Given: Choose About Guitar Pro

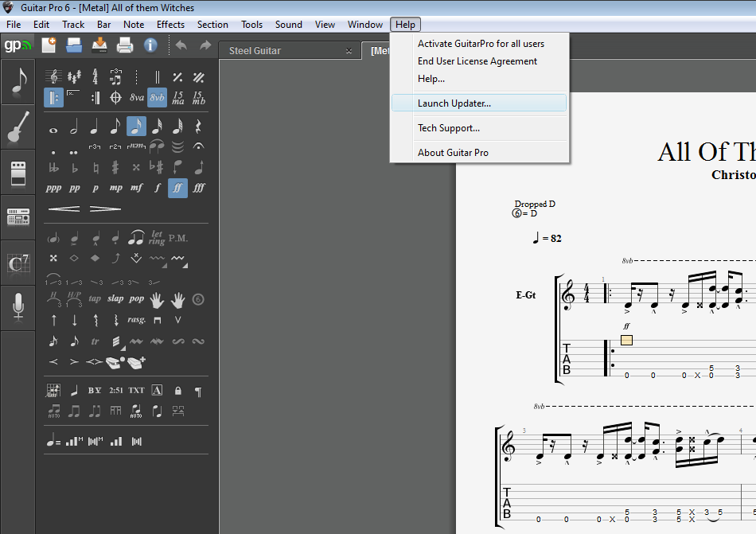Looking at the screenshot, I should [479, 152].
